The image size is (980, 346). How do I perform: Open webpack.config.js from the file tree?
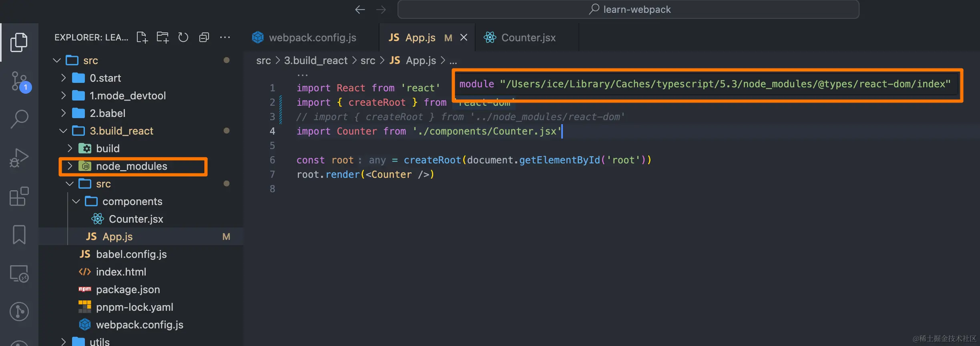tap(141, 325)
